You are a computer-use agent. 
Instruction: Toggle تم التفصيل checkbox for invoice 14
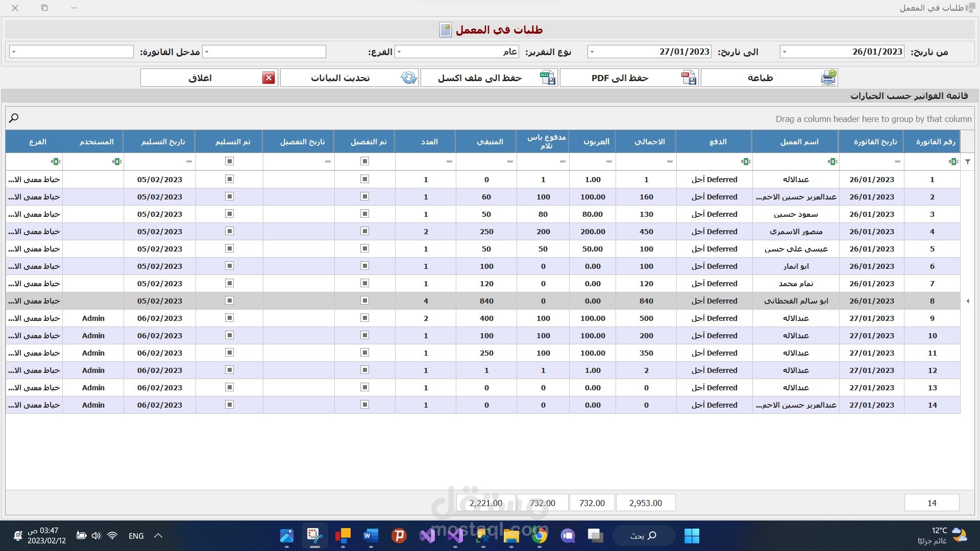coord(364,405)
